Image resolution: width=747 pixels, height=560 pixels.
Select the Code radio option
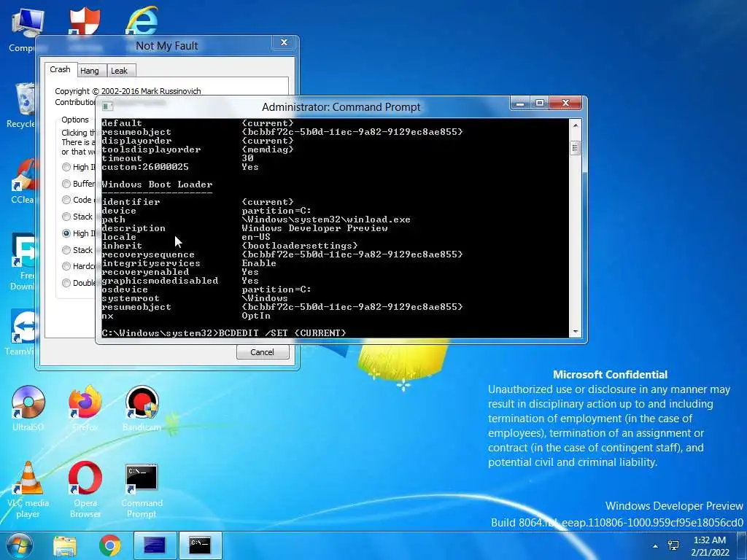(66, 200)
